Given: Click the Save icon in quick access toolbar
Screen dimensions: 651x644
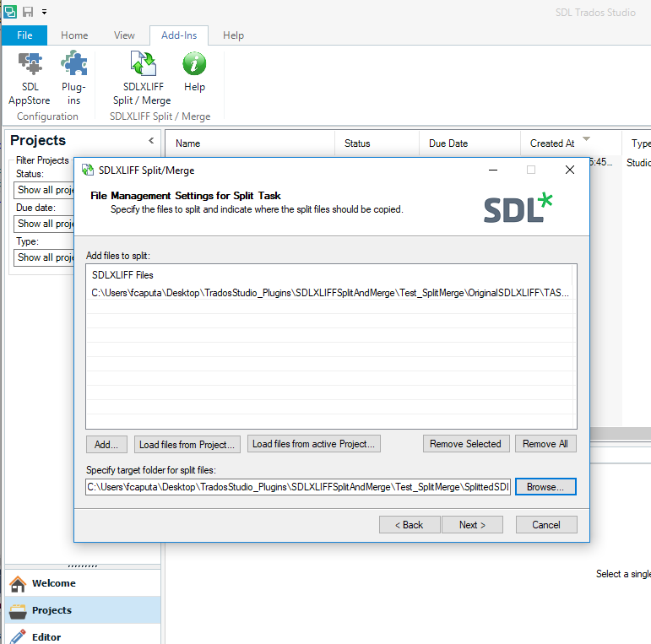Looking at the screenshot, I should [x=28, y=12].
